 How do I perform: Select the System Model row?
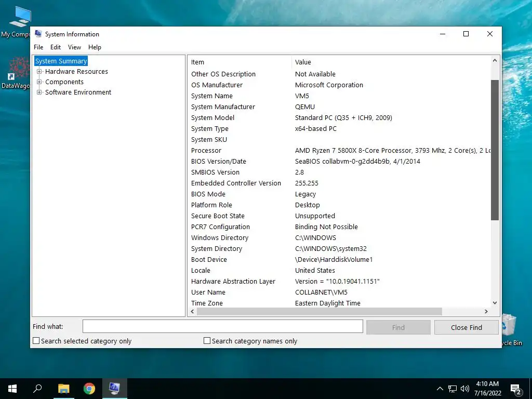tap(339, 118)
